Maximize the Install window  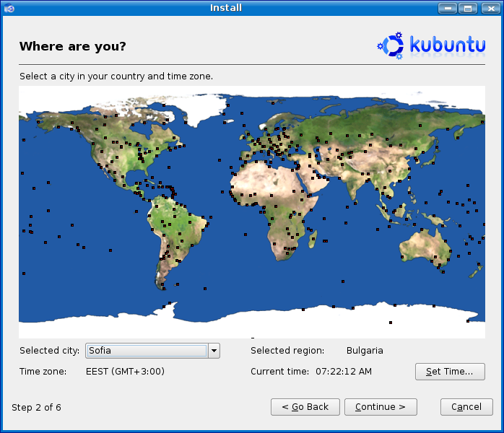[x=468, y=8]
